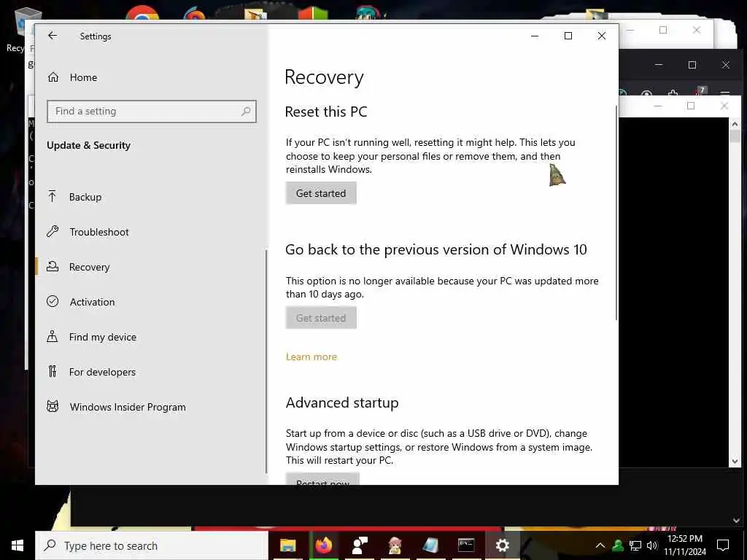Click the Settings gear on the taskbar
The height and width of the screenshot is (560, 747).
click(502, 545)
